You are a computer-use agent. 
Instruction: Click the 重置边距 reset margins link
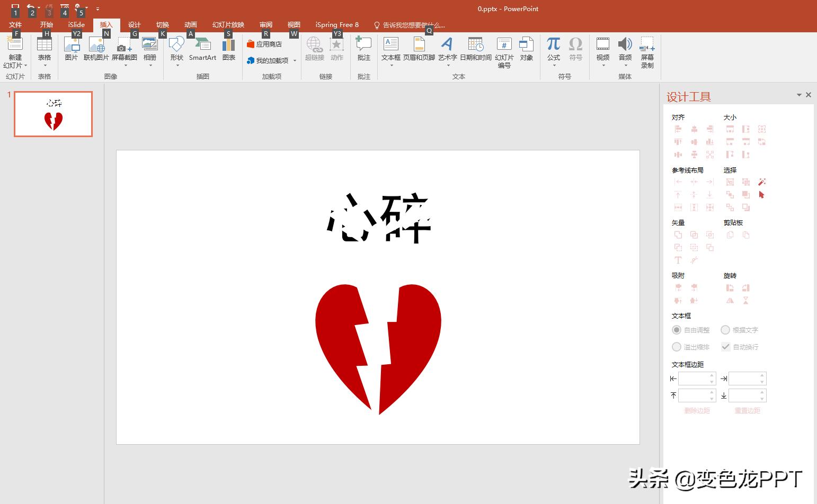tap(747, 411)
